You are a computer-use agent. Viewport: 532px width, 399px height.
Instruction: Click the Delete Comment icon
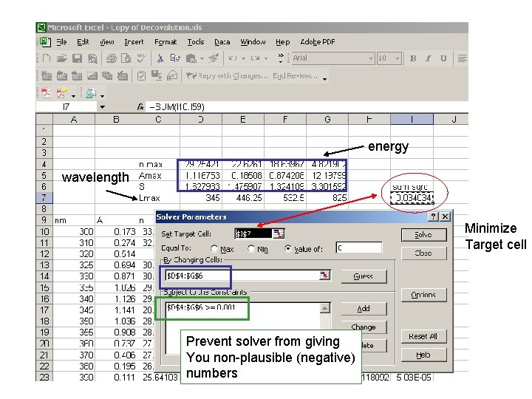click(123, 75)
